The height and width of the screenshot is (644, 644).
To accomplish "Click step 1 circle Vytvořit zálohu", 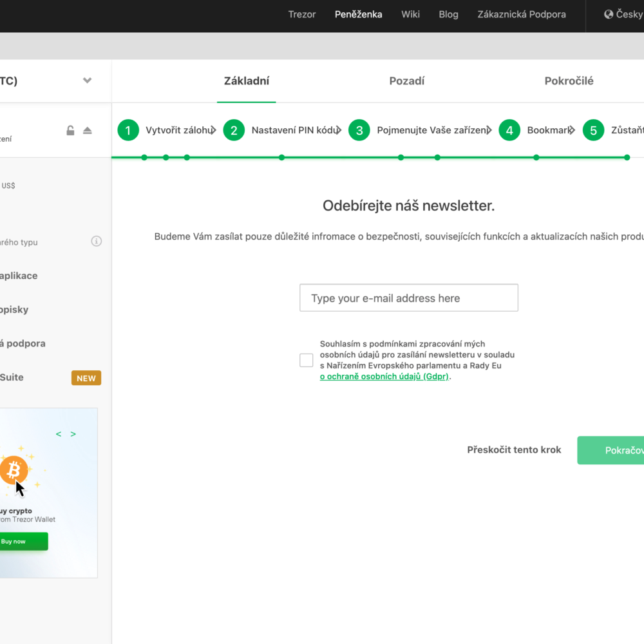I will (x=128, y=130).
